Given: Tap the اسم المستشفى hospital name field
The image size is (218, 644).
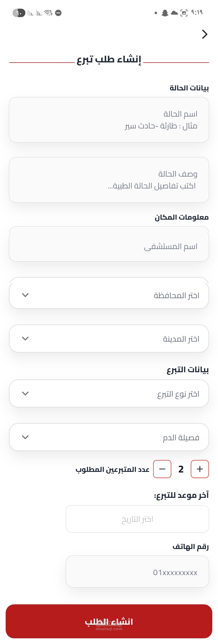Looking at the screenshot, I should pos(109,246).
